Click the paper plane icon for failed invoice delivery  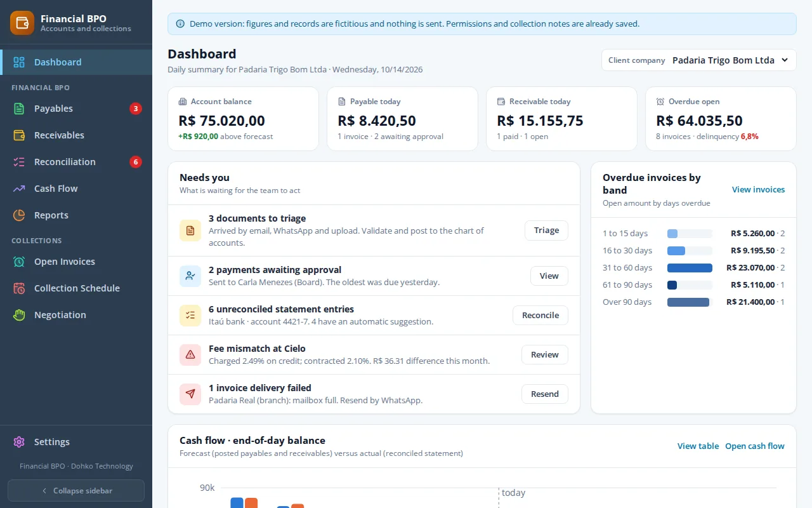(190, 394)
